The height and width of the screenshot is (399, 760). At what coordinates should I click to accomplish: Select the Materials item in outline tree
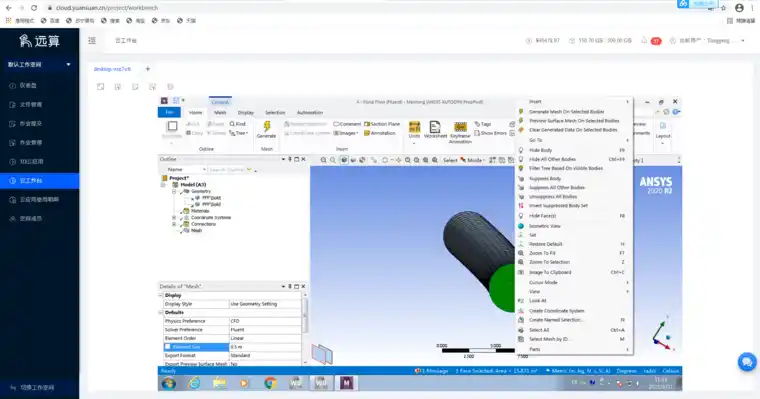tap(200, 211)
